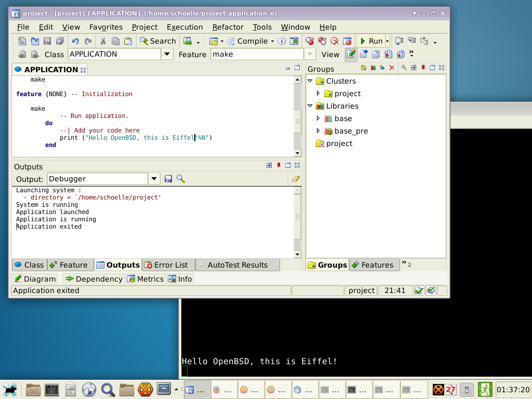The image size is (532, 399).
Task: Add a new cluster in Groups panel
Action: [364, 68]
